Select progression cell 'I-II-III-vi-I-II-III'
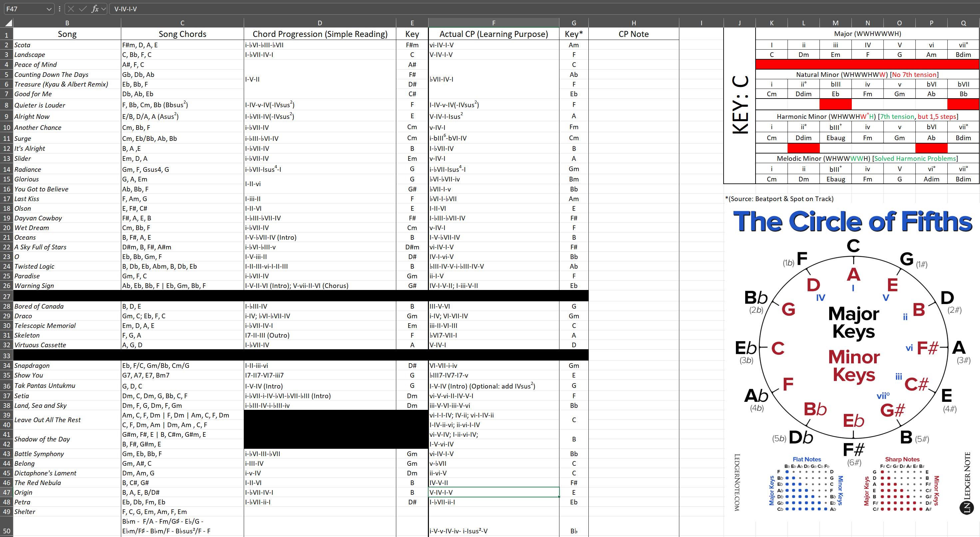Screen dimensions: 980x537 tap(320, 266)
